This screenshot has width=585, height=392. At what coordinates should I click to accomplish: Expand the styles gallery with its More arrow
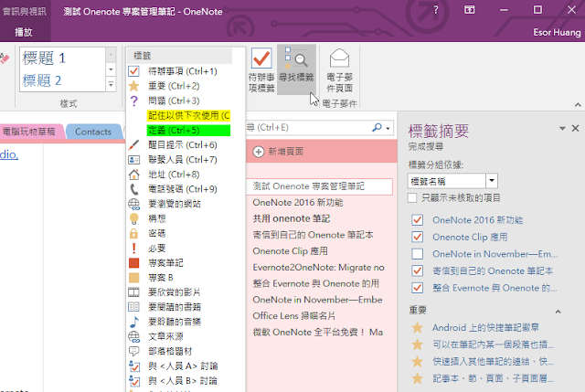[x=111, y=84]
